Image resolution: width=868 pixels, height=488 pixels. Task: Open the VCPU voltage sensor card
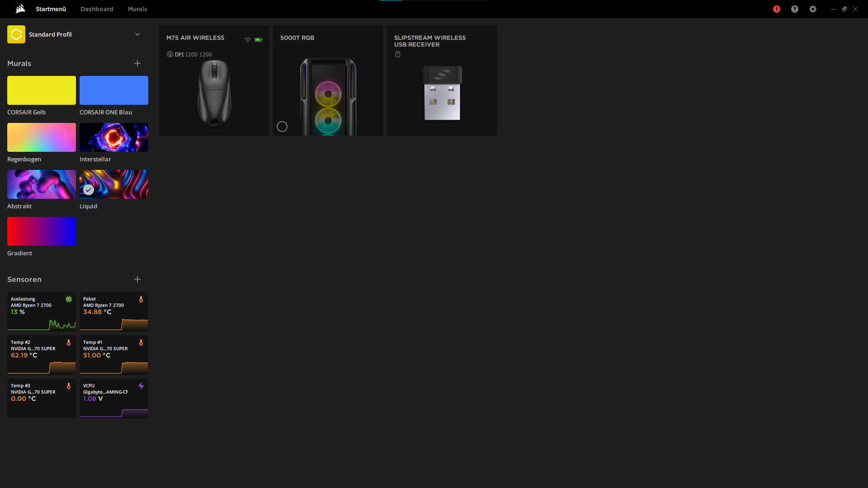click(114, 398)
